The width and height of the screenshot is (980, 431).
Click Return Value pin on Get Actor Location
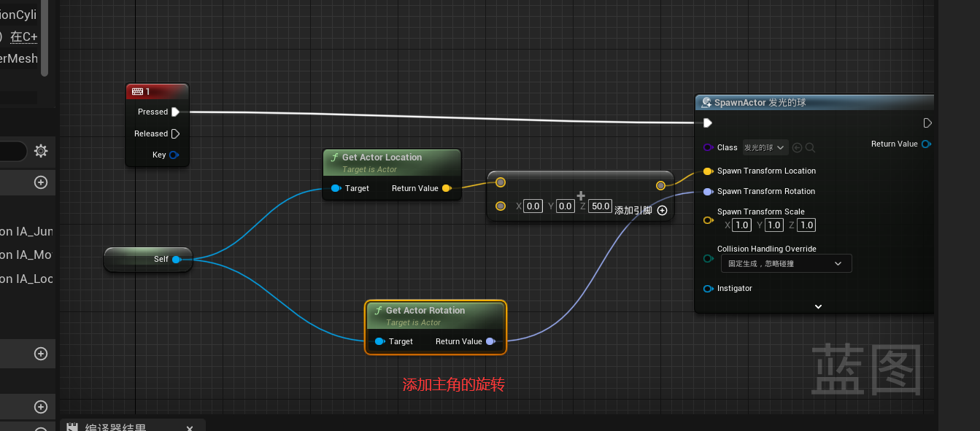(x=447, y=188)
